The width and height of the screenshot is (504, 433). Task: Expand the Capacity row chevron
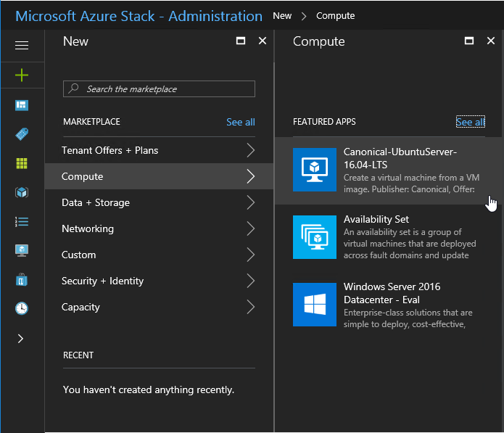pyautogui.click(x=251, y=307)
